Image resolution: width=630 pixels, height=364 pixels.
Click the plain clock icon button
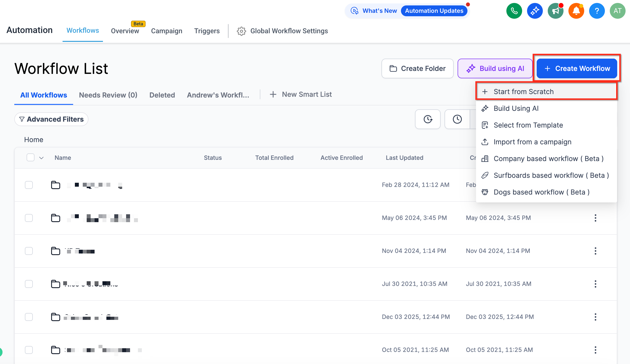click(x=457, y=119)
